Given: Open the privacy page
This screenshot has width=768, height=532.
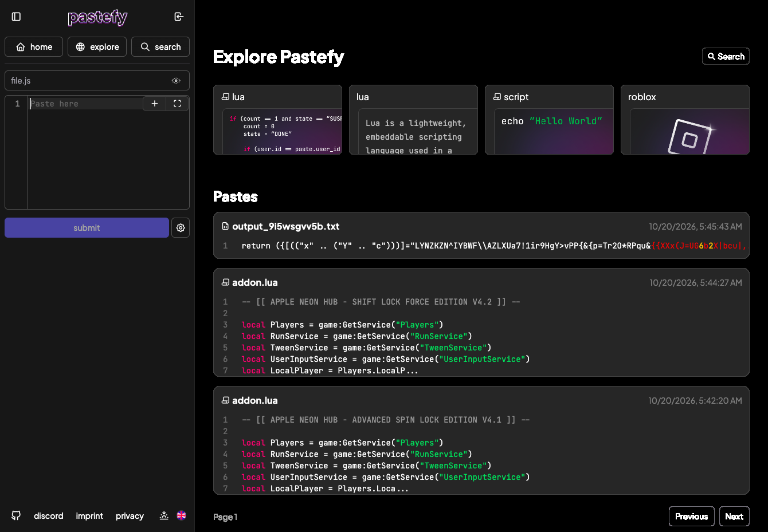Looking at the screenshot, I should click(x=130, y=516).
